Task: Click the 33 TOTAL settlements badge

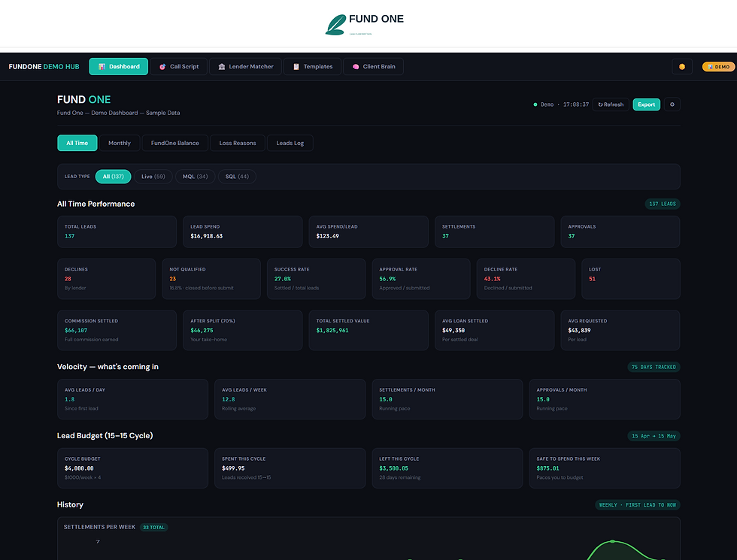Action: [x=153, y=528]
